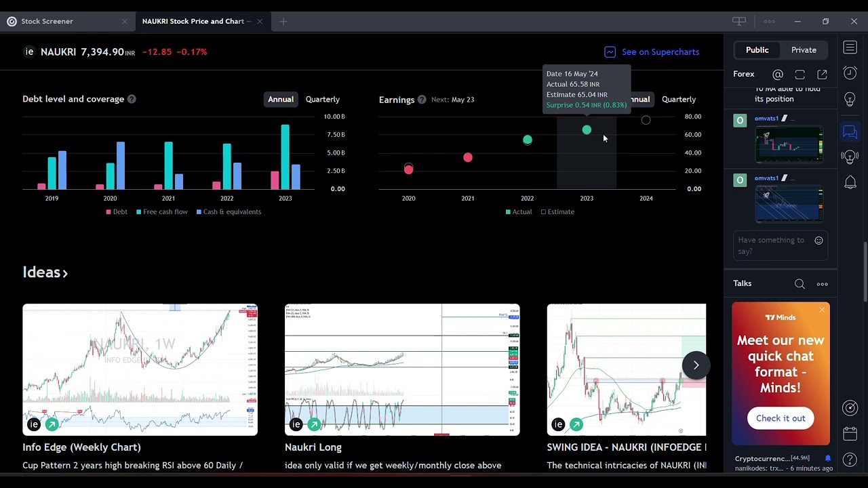
Task: Select Private chat tab
Action: click(804, 50)
